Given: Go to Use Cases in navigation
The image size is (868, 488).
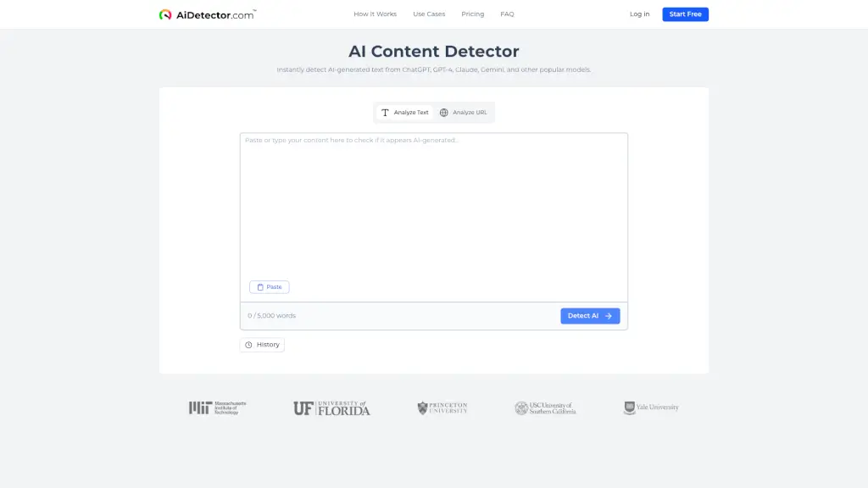Looking at the screenshot, I should point(429,14).
